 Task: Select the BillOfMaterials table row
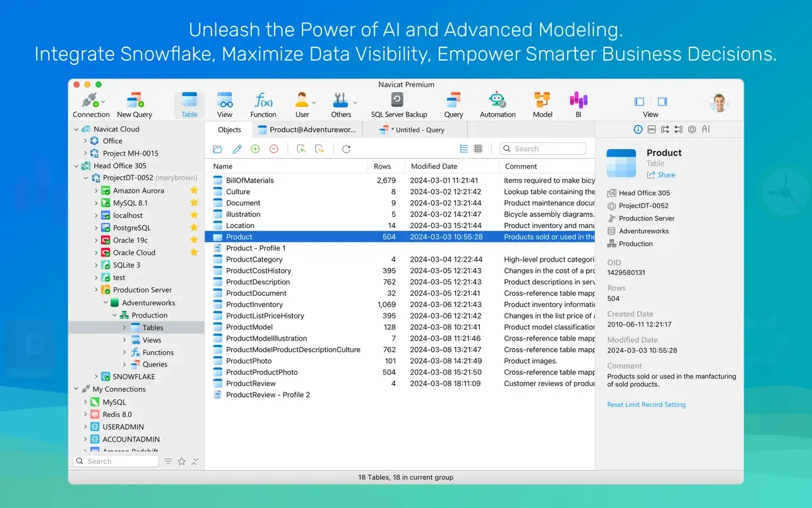pos(400,180)
